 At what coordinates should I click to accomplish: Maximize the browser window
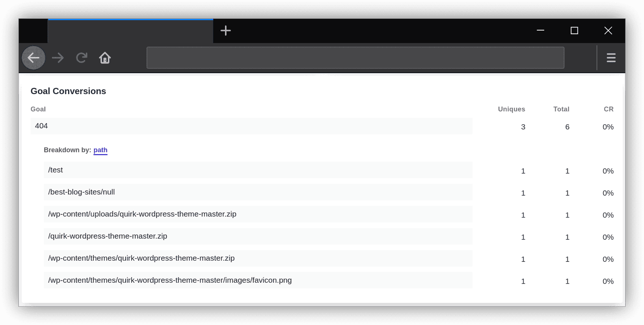[574, 31]
